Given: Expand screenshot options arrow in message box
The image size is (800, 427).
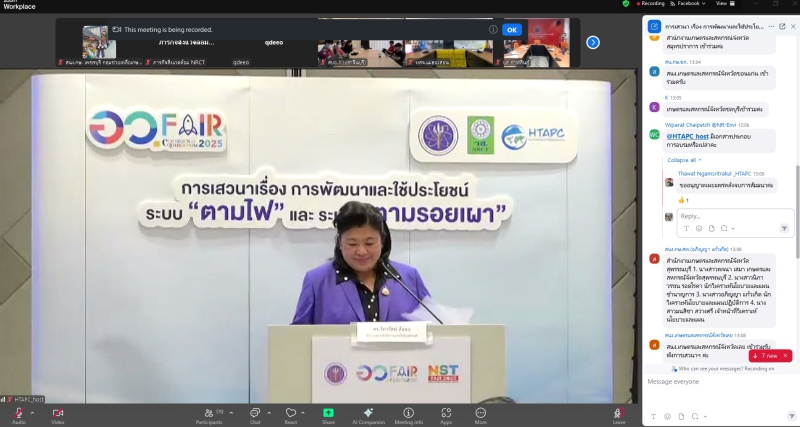Looking at the screenshot, I should 705,416.
